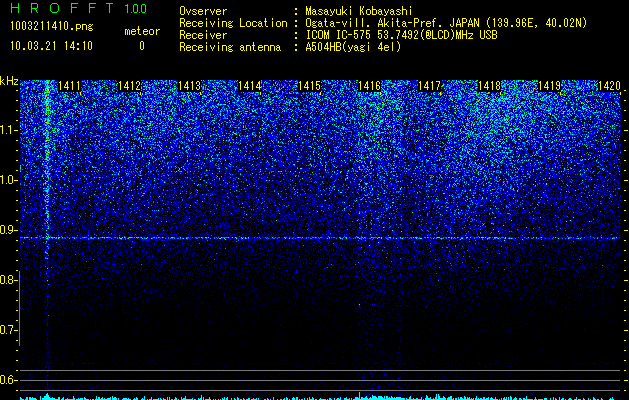The width and height of the screenshot is (629, 400).
Task: Click the Ogata-vill. Akita-Pref. JAPAN location text
Action: [446, 23]
